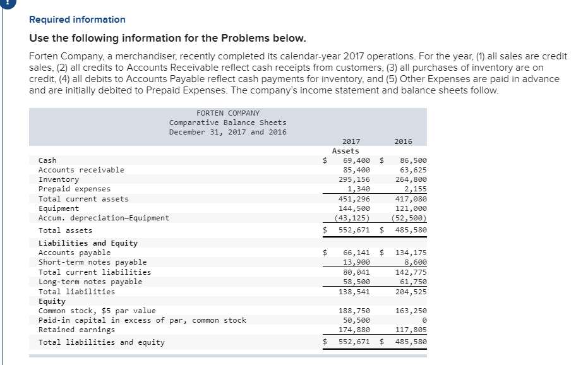This screenshot has width=588, height=365.
Task: Click the 2016 column heading
Action: (405, 141)
